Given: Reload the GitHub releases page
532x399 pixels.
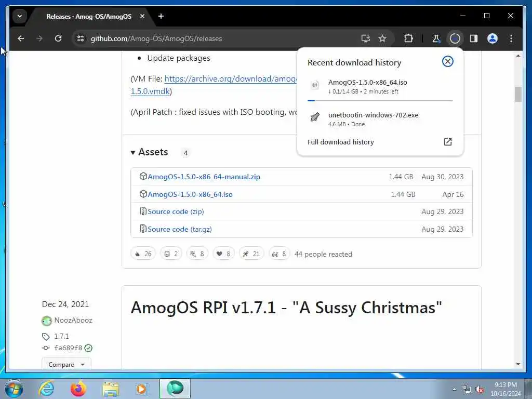Looking at the screenshot, I should [x=58, y=38].
